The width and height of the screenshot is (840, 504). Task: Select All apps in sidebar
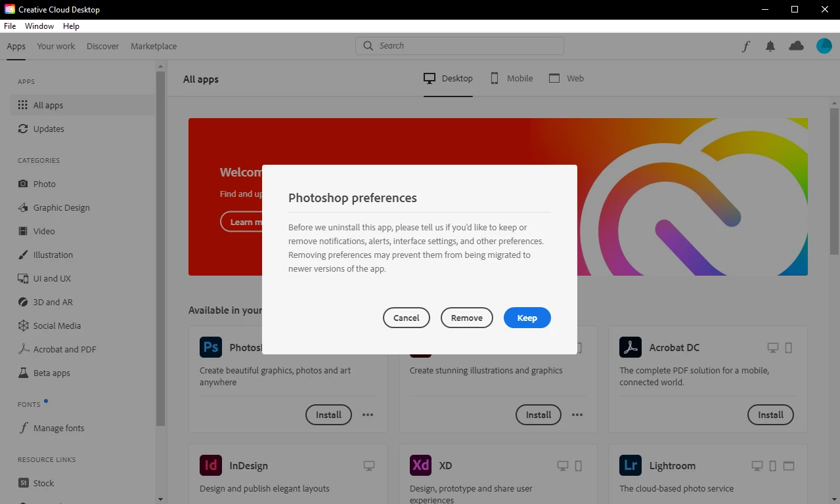pyautogui.click(x=83, y=105)
